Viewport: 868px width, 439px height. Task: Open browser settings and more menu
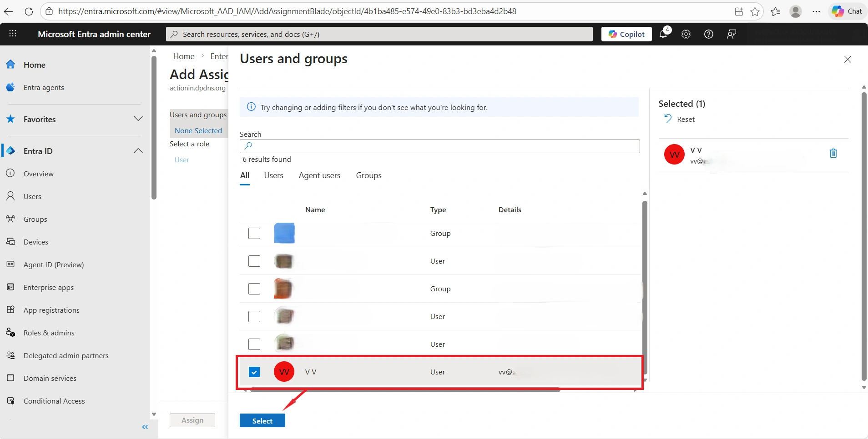tap(816, 11)
